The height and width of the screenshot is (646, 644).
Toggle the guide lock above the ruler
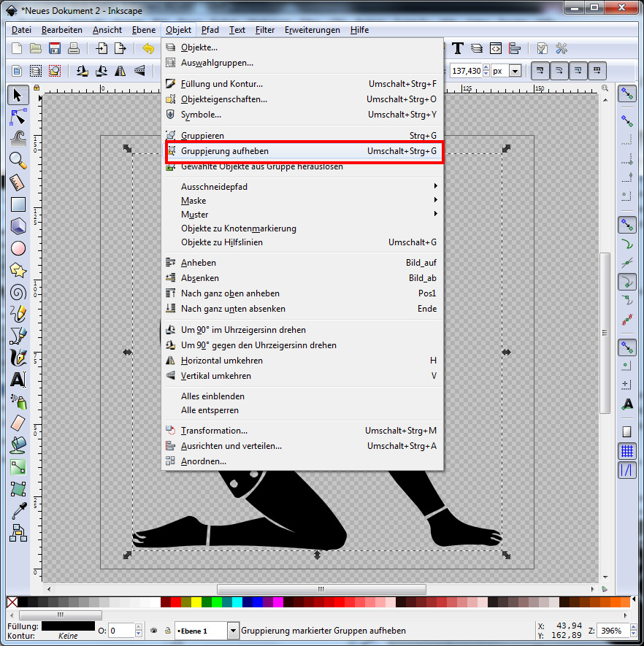point(37,88)
